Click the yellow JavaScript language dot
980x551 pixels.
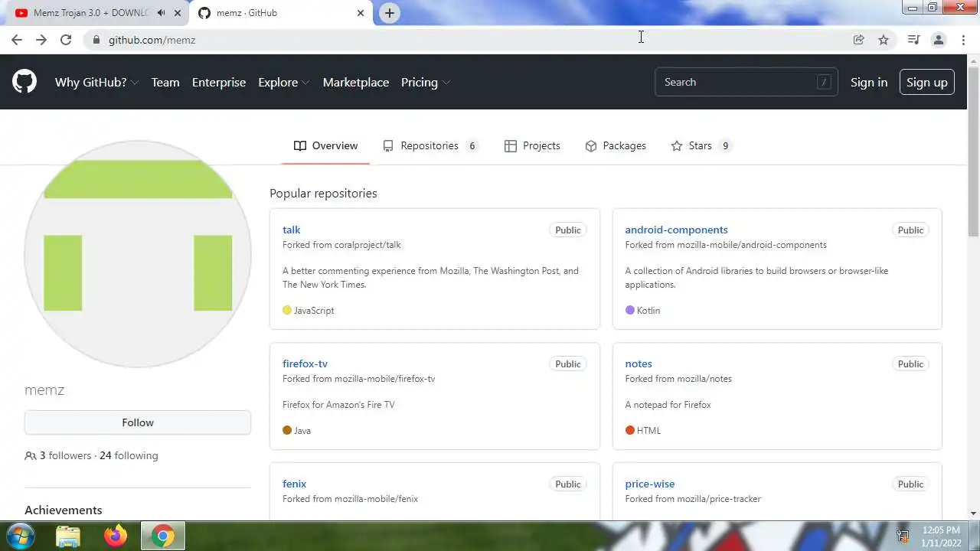click(287, 310)
